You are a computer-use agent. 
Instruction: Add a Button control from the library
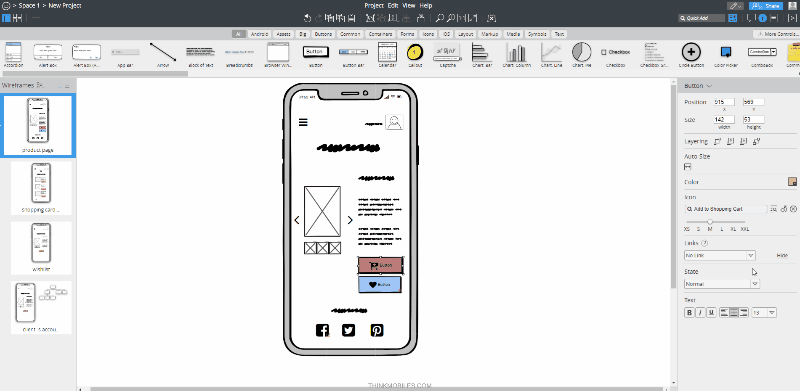pyautogui.click(x=316, y=55)
